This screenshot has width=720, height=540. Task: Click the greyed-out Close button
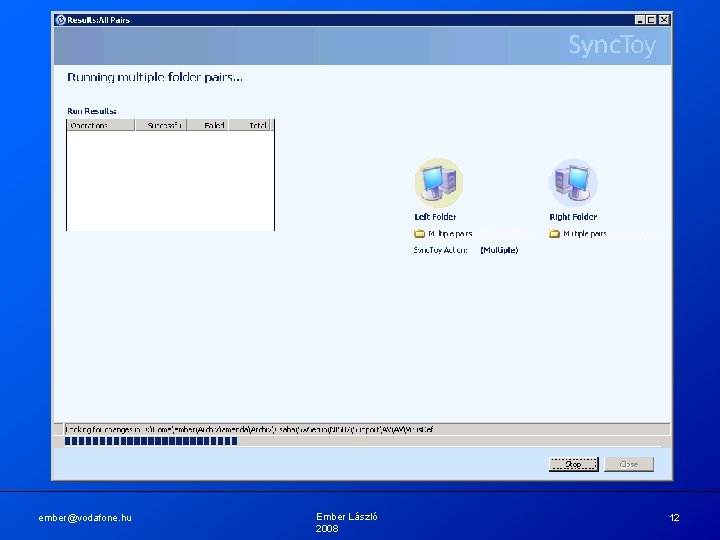click(x=629, y=464)
